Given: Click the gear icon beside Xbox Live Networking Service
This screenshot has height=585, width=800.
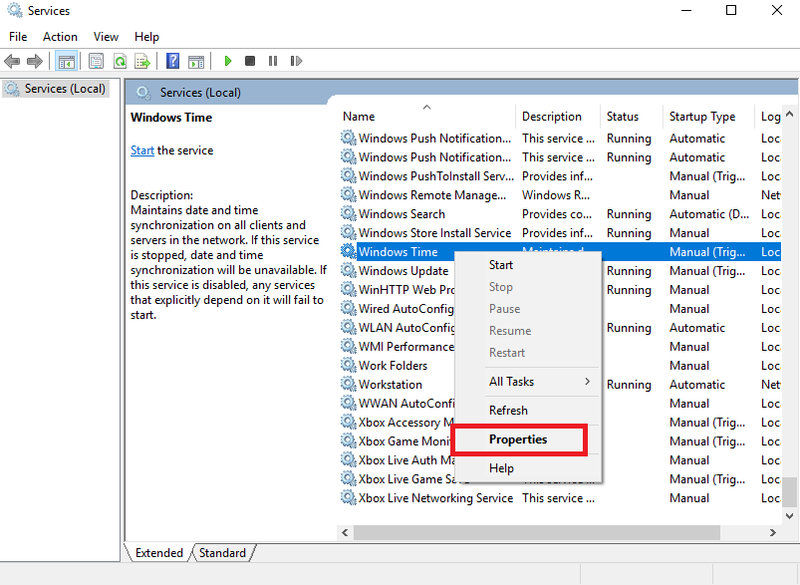Looking at the screenshot, I should coord(348,498).
